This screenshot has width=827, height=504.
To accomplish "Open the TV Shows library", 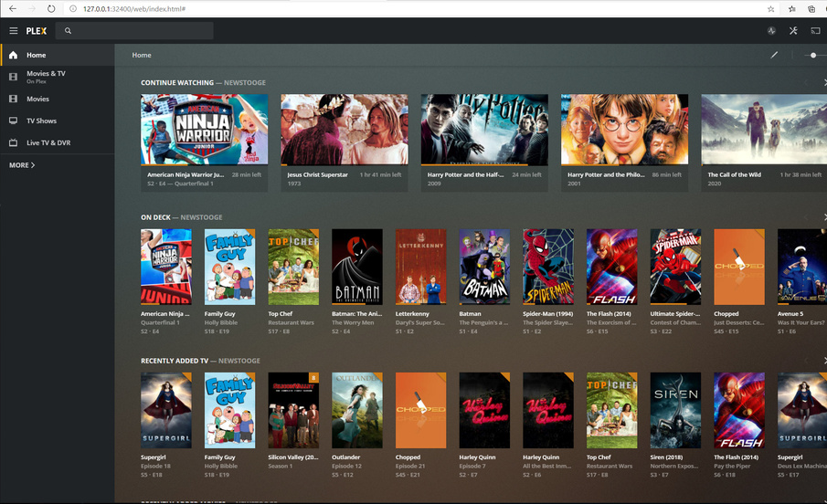I will click(58, 121).
